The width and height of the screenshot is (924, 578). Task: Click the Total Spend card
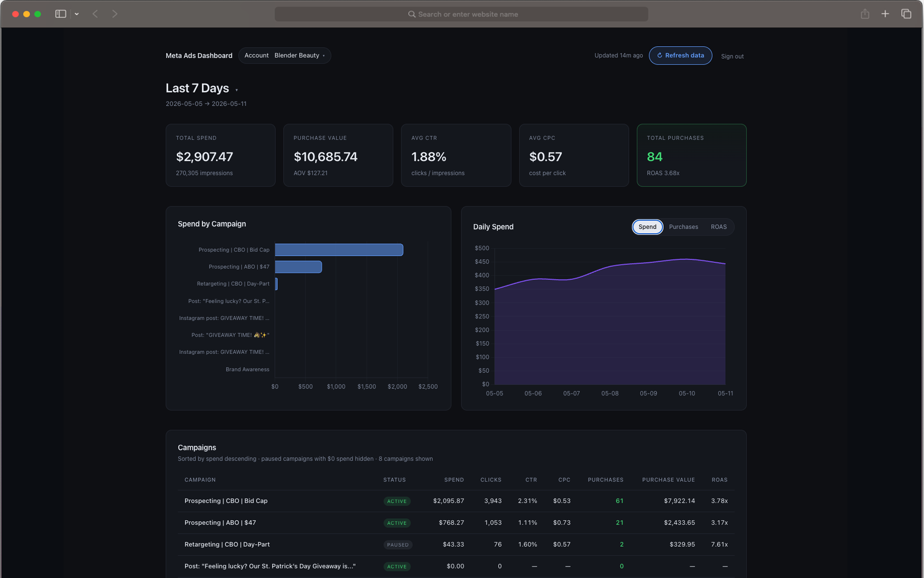click(x=220, y=155)
